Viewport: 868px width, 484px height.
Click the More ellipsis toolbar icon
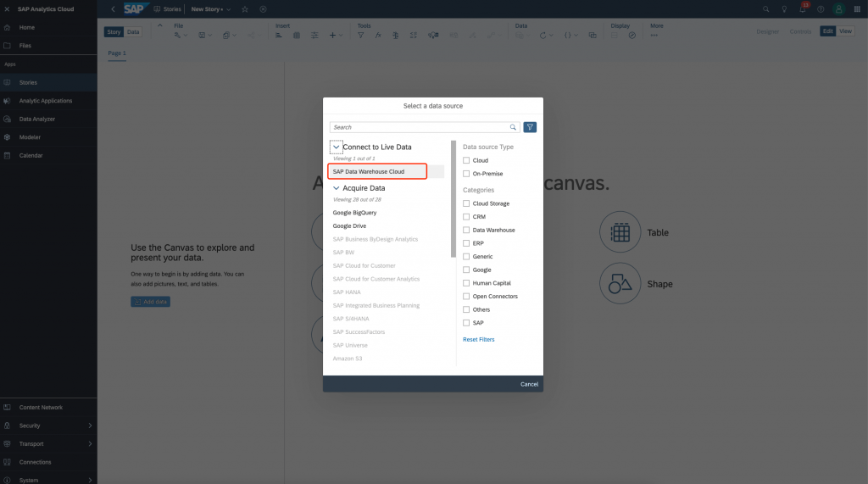point(654,36)
